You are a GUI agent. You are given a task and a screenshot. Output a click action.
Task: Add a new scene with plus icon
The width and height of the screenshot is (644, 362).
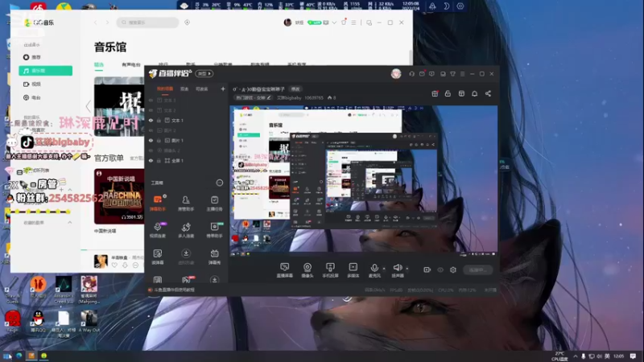pyautogui.click(x=223, y=88)
